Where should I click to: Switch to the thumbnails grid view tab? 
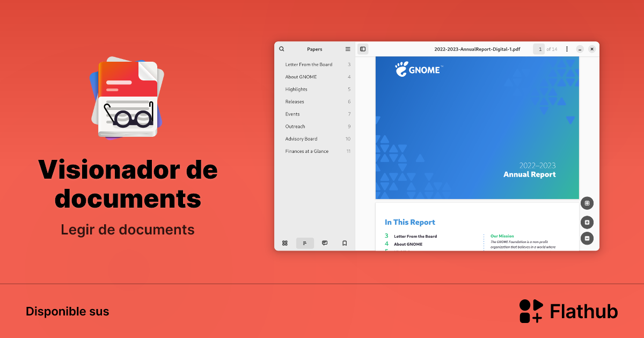click(285, 243)
